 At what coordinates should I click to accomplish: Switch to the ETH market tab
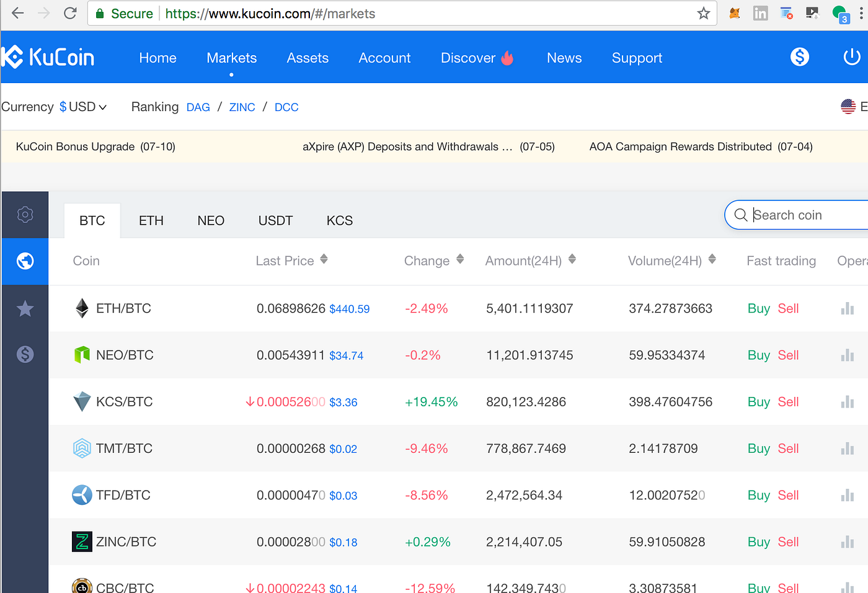coord(151,221)
